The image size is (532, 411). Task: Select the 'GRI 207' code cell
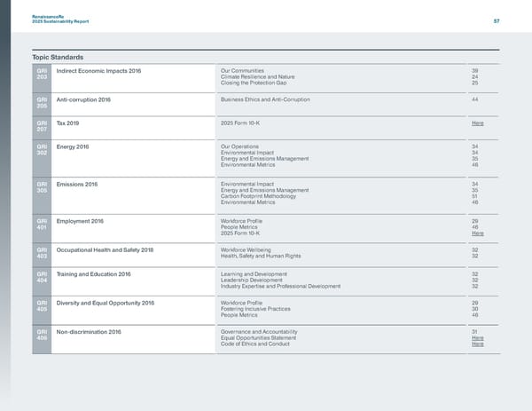tap(42, 128)
